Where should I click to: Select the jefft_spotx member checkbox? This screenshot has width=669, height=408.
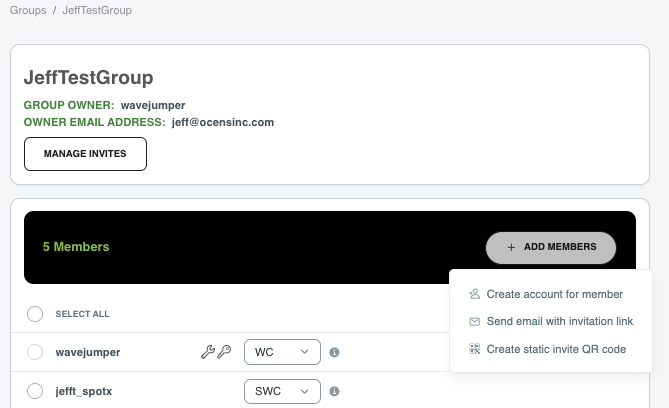pos(35,391)
